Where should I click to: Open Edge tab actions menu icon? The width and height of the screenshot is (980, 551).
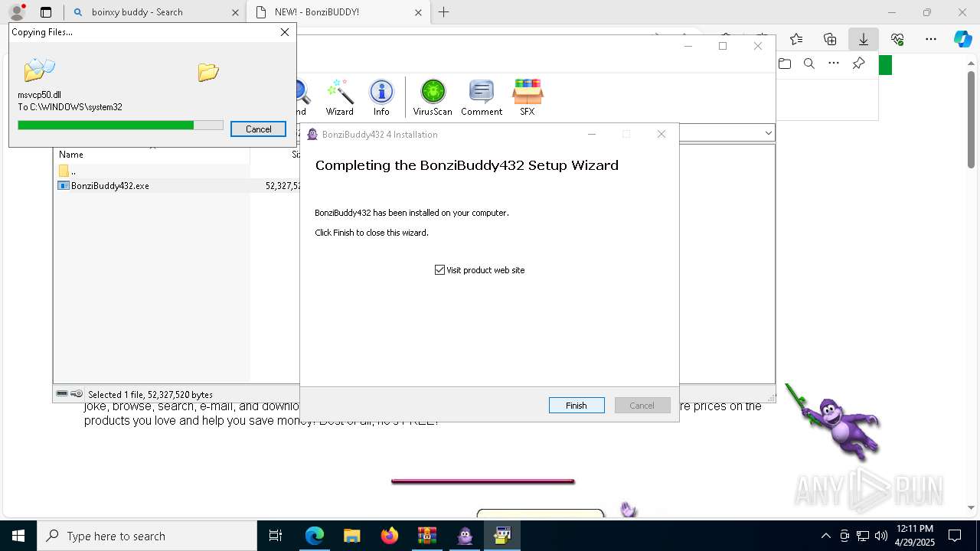(x=46, y=12)
